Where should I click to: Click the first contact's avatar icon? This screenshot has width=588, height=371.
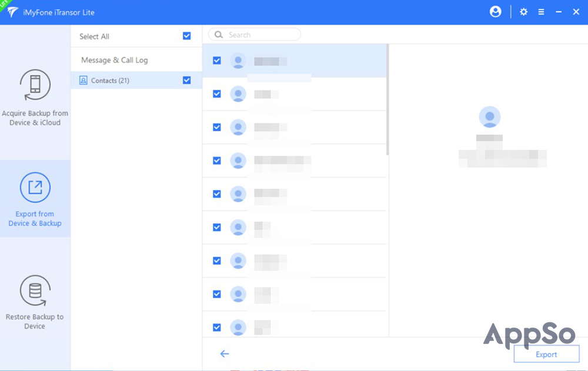(238, 61)
